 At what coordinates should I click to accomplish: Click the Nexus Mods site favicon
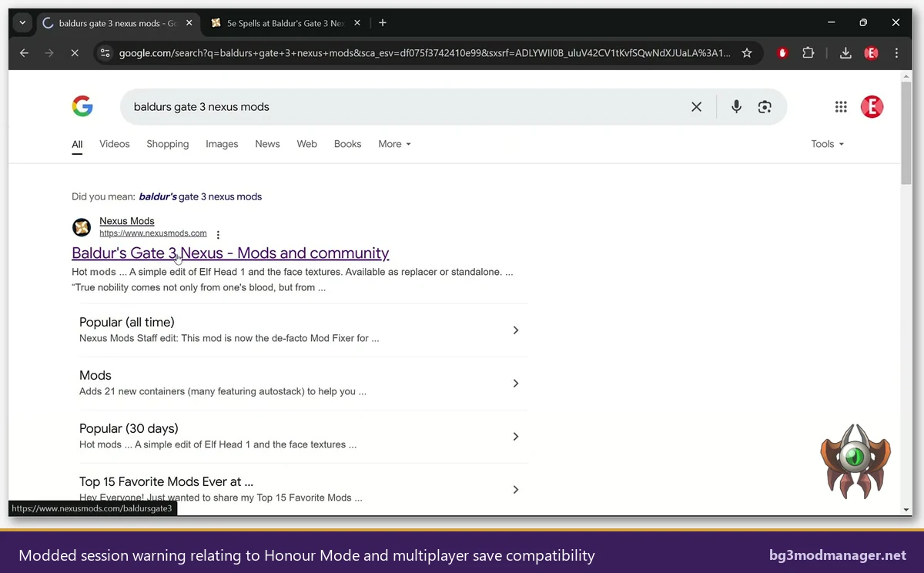[x=82, y=227]
